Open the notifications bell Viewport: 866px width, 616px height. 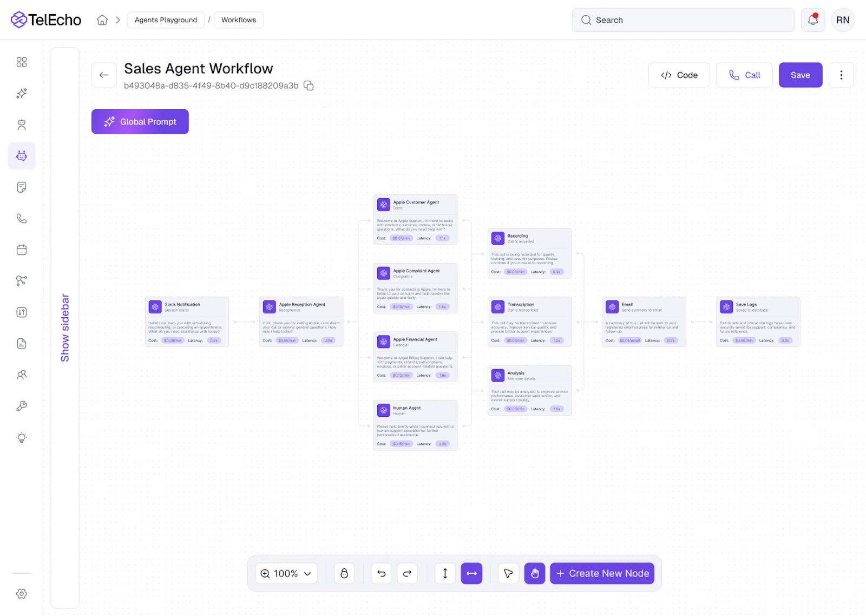(813, 20)
